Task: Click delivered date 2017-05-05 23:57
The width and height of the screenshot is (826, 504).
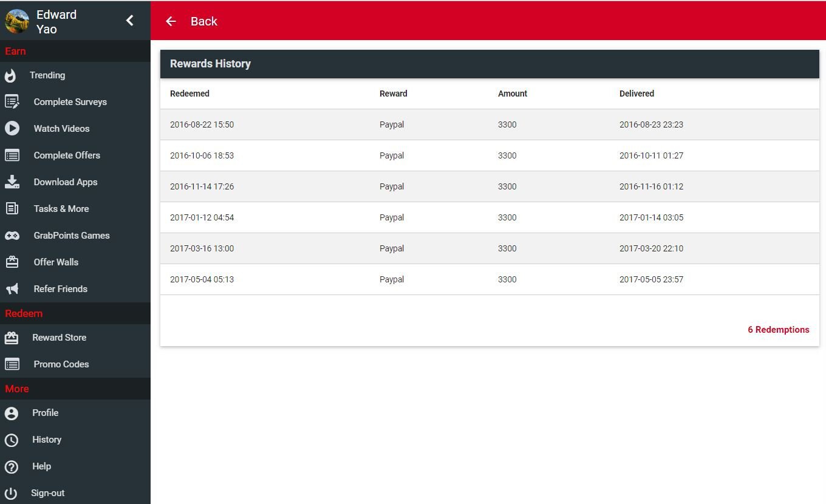Action: (651, 279)
